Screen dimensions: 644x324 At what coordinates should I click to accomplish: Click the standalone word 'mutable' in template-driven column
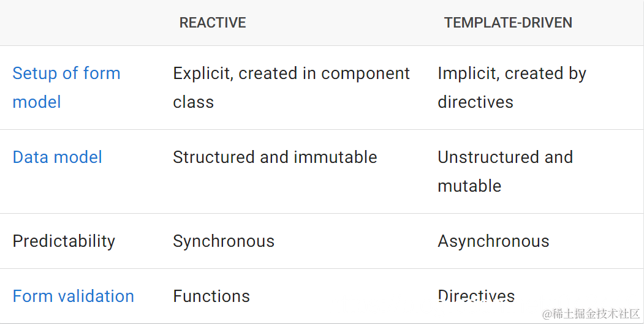(x=469, y=186)
